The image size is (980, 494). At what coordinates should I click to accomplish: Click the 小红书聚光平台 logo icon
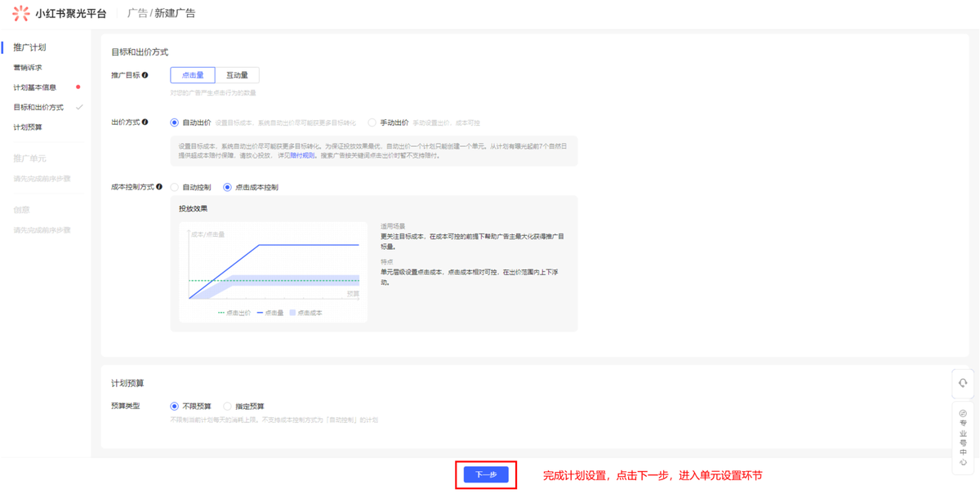tap(21, 13)
